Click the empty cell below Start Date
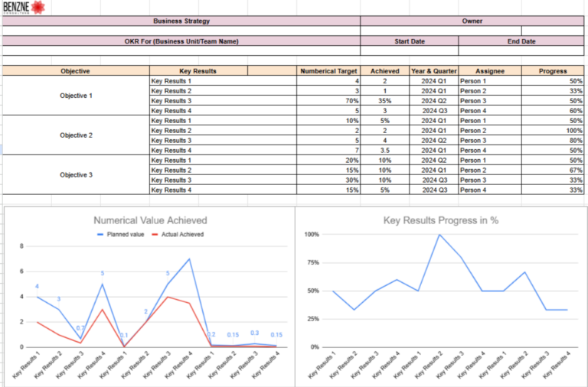588x387 pixels. click(409, 51)
